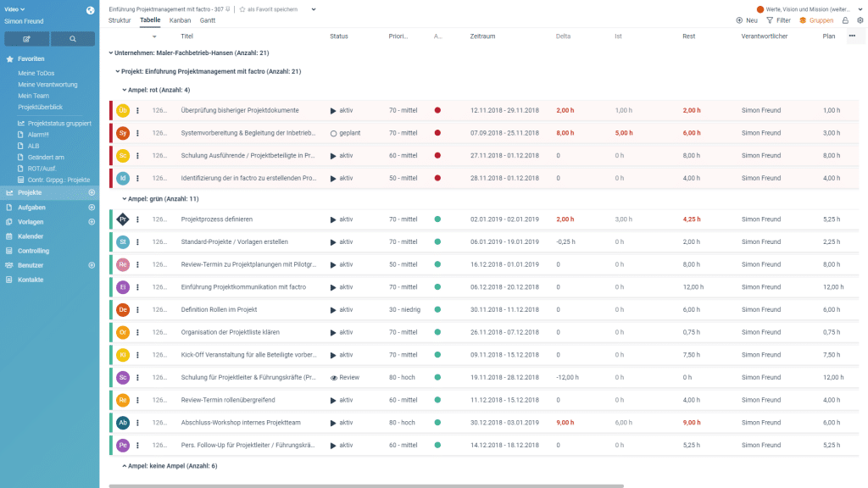Toggle als Favorit speichern star
Screen dimensions: 868x488
tap(242, 9)
